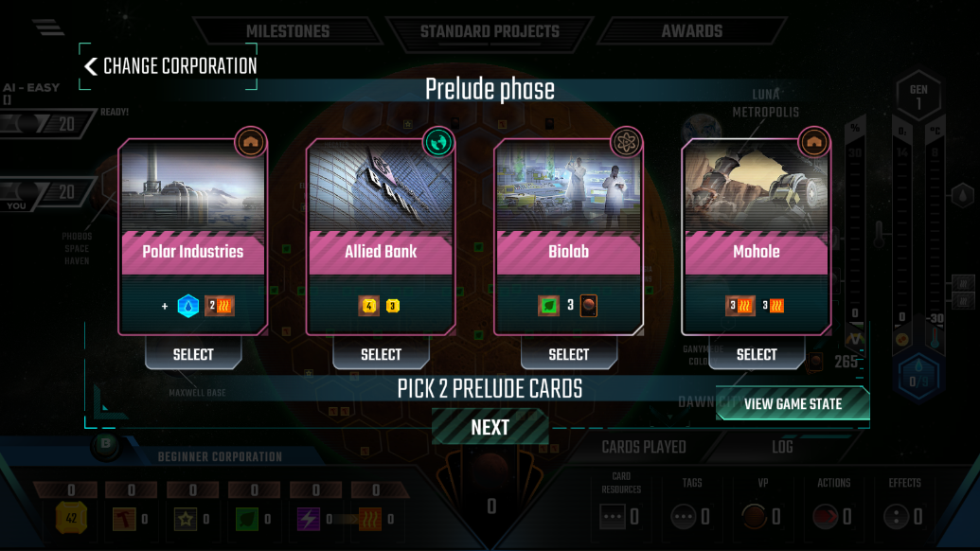980x551 pixels.
Task: Open the Milestones tab
Action: pos(288,31)
